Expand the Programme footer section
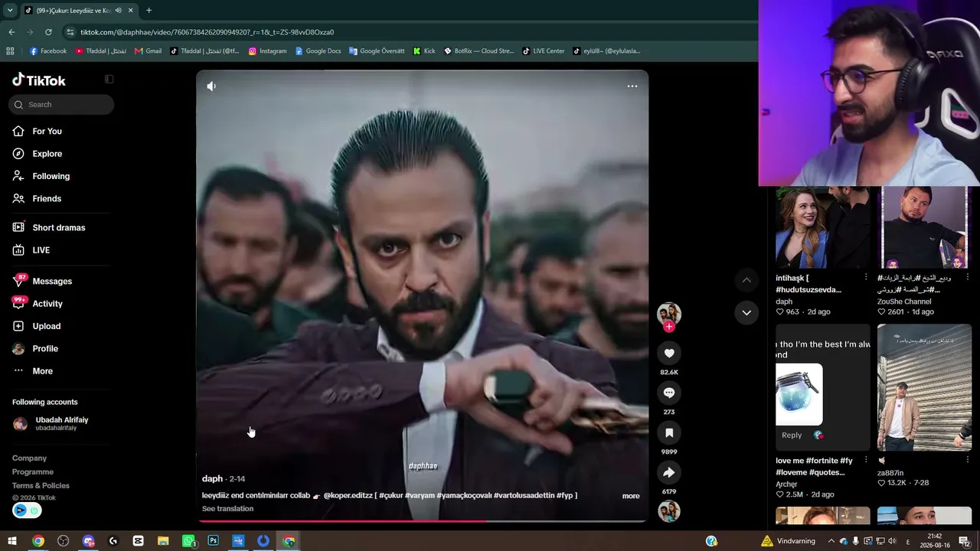 point(33,472)
